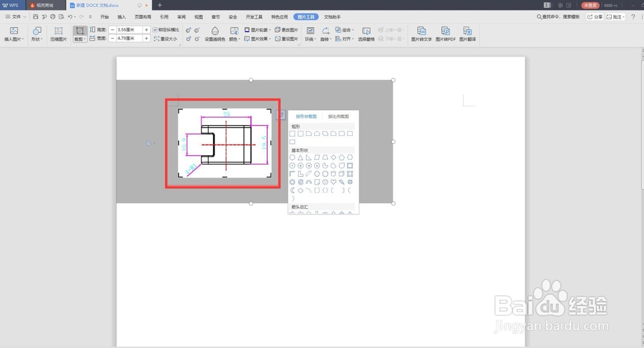
Task: Click the help question mark icon
Action: 633,17
